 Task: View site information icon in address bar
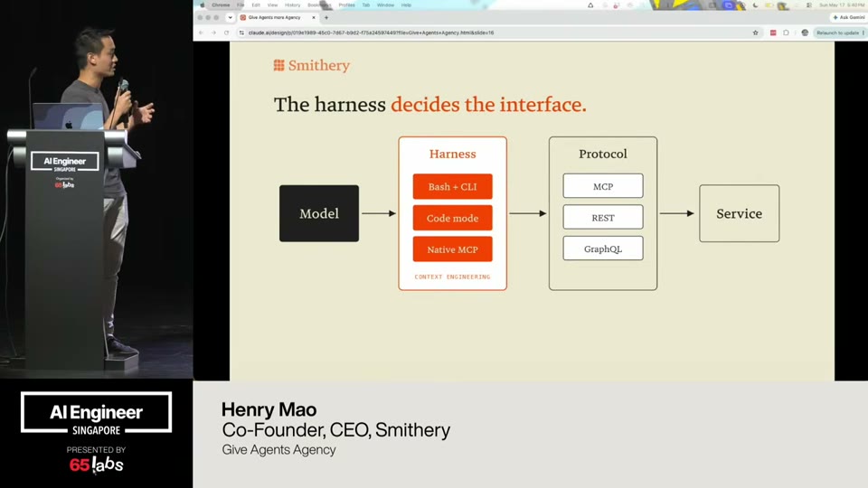coord(241,33)
